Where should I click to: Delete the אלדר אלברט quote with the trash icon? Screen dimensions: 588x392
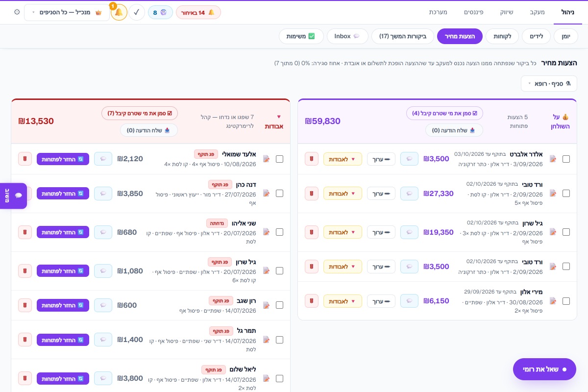point(312,159)
